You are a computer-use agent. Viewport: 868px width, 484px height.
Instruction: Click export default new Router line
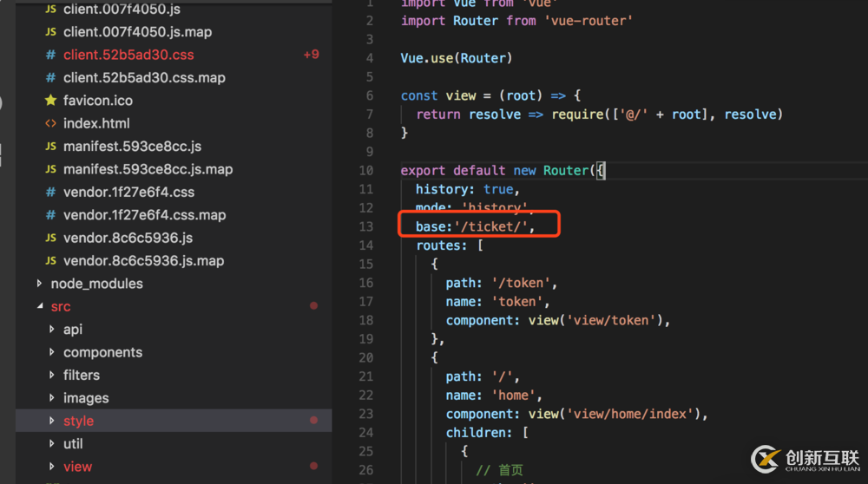tap(503, 170)
